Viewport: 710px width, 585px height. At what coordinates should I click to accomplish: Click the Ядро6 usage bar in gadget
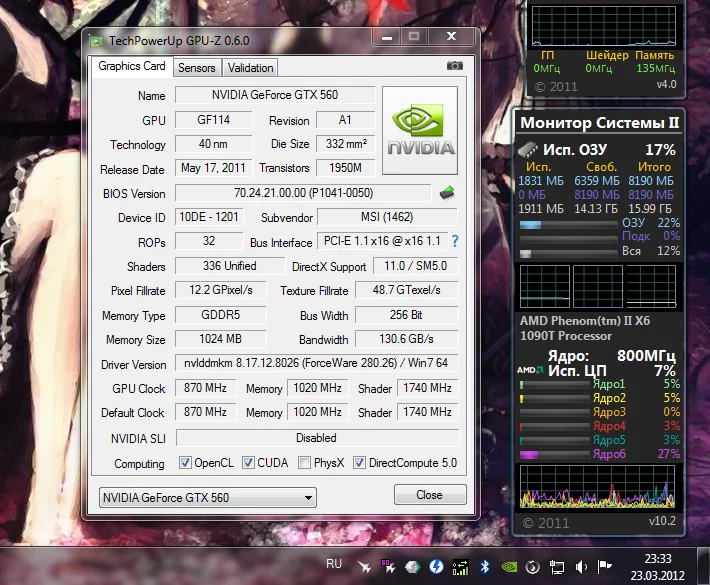[x=555, y=454]
